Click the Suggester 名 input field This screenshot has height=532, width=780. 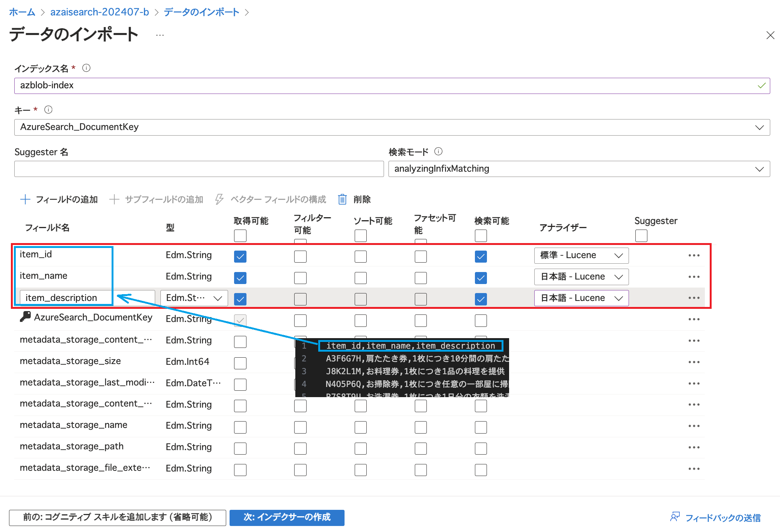[199, 169]
